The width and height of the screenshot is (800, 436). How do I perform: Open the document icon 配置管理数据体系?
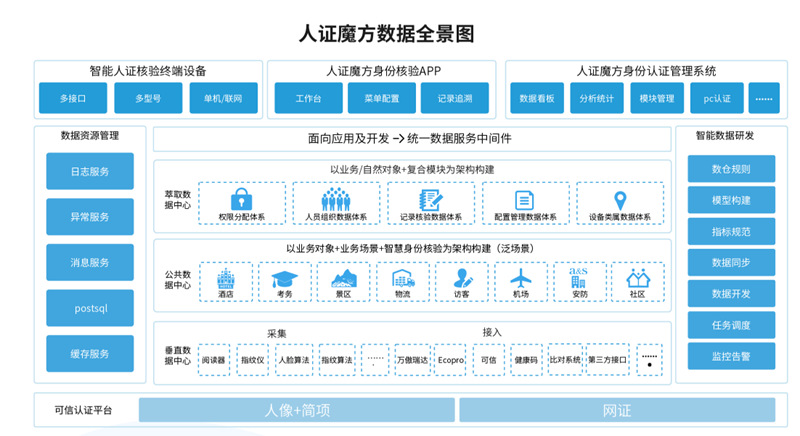[524, 199]
